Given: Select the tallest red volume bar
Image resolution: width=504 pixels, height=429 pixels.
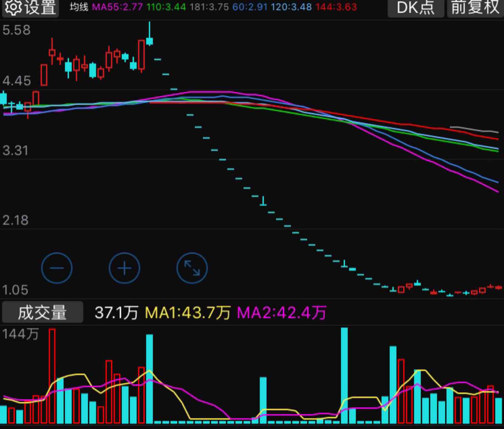Looking at the screenshot, I should [52, 376].
